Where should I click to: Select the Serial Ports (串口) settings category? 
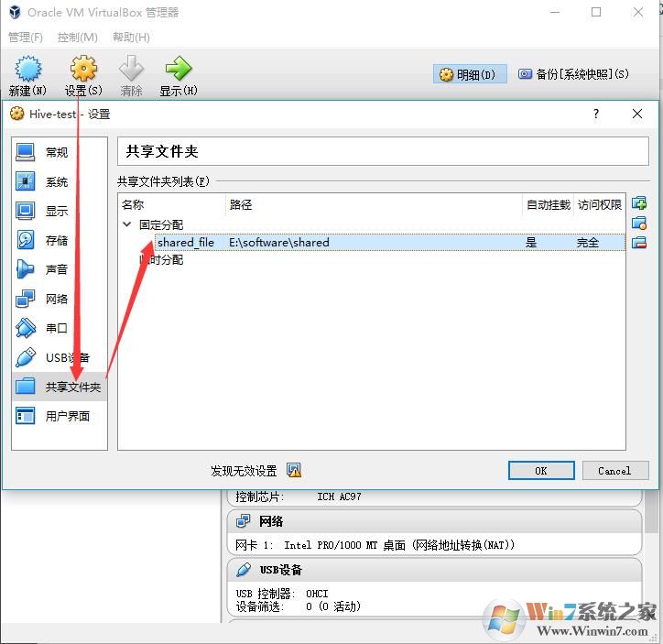tap(60, 328)
